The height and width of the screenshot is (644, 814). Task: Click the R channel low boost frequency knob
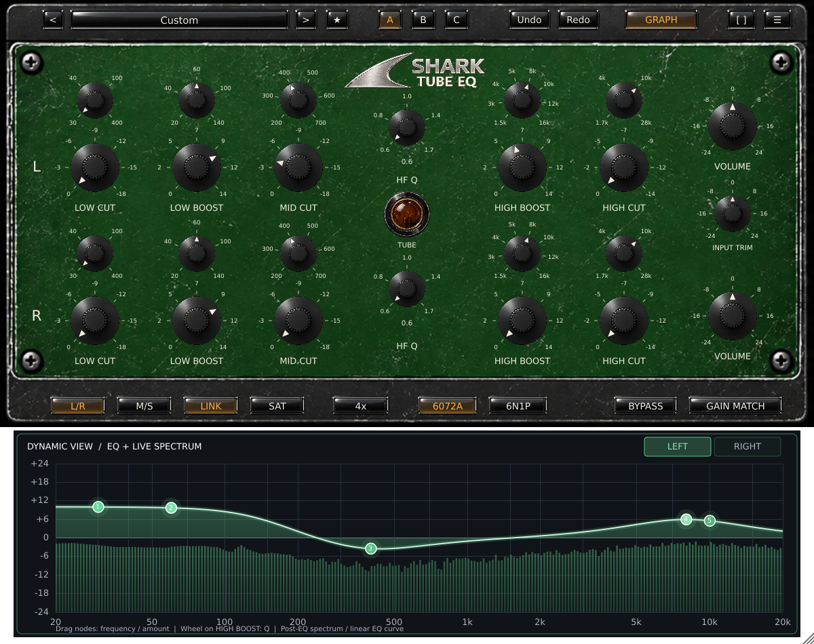[197, 254]
